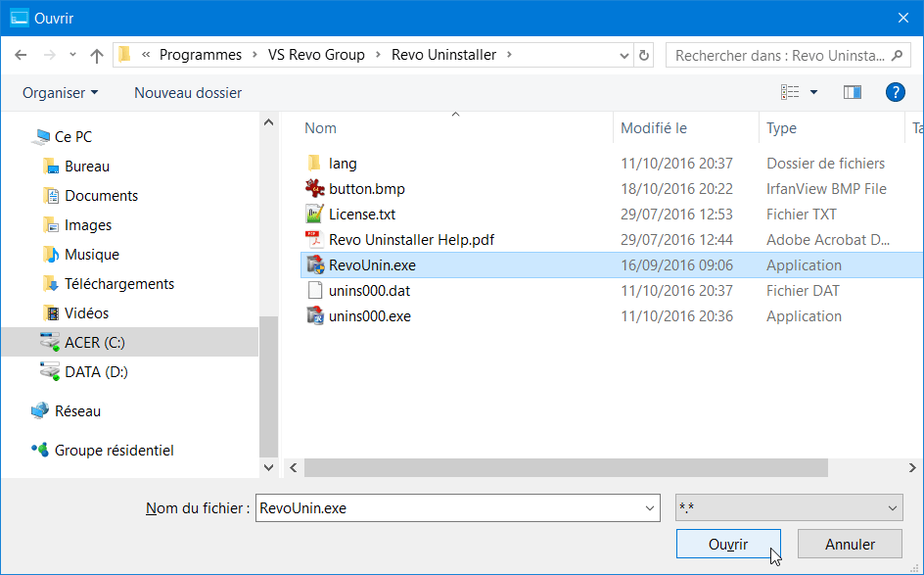Go up one folder level
The width and height of the screenshot is (924, 575).
pyautogui.click(x=97, y=56)
